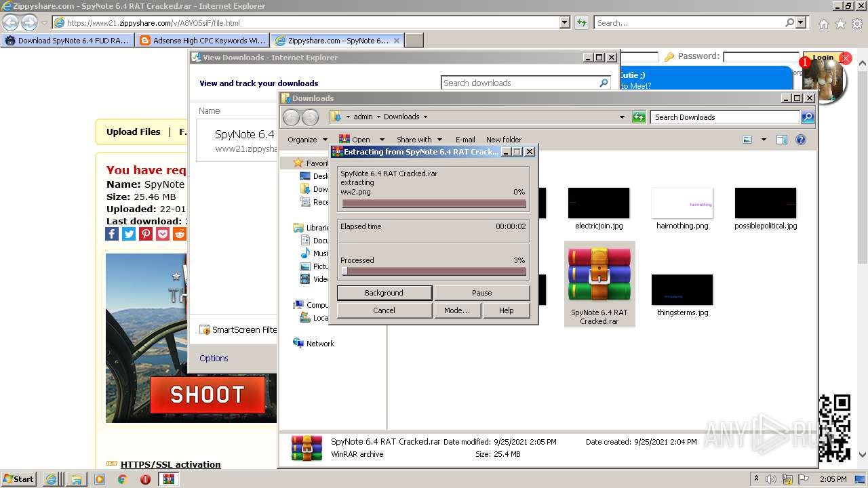Click the Internet Explorer forward button
Screen dimensions: 868x488
[29, 22]
